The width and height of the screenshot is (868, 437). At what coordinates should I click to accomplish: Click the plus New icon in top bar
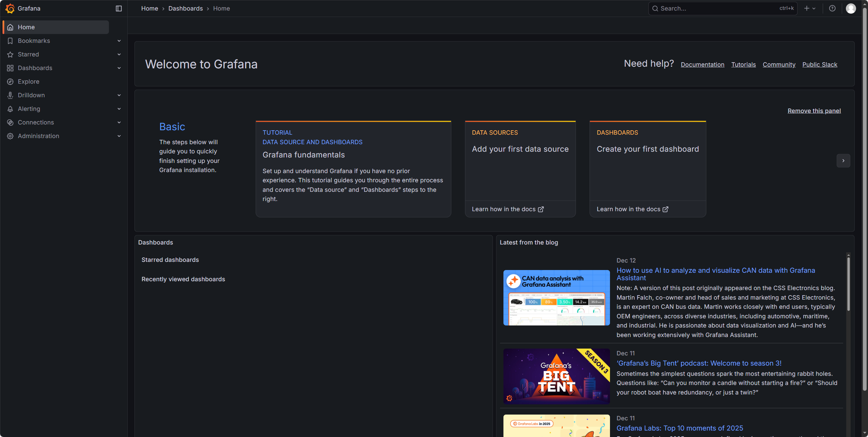coord(807,9)
